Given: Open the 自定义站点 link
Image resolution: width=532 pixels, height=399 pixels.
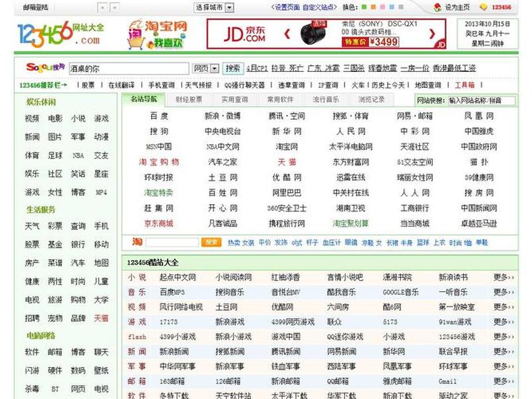Looking at the screenshot, I should [x=318, y=7].
